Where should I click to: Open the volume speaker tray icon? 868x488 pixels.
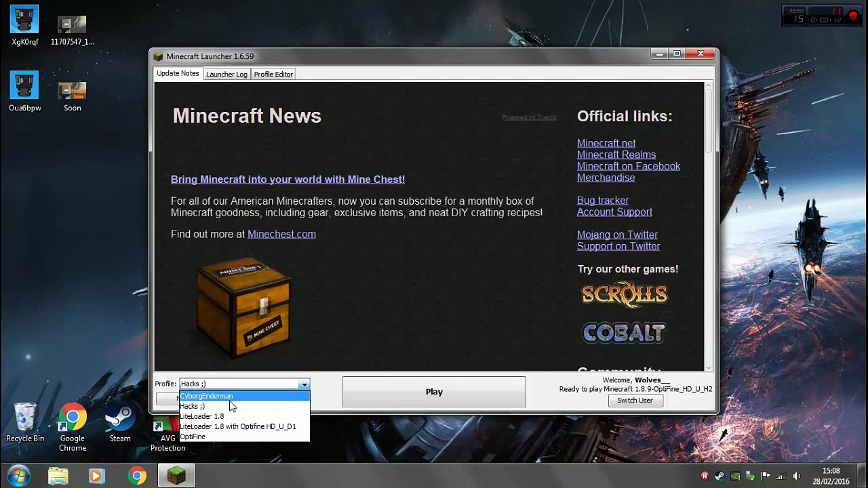797,476
